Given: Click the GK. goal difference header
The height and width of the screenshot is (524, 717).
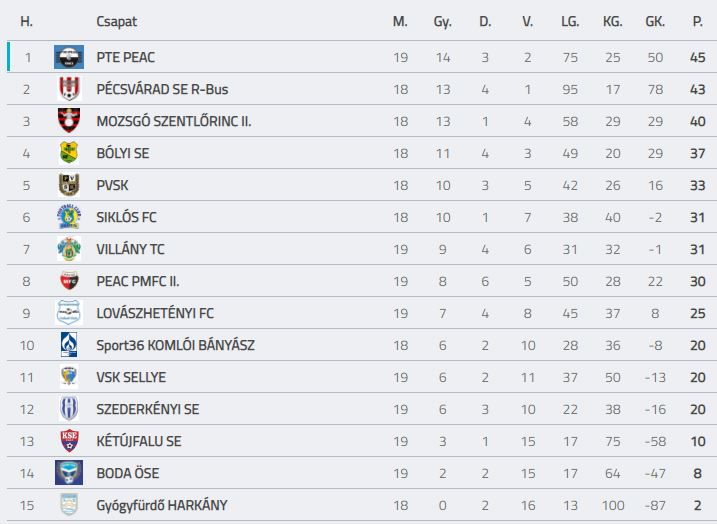Looking at the screenshot, I should (x=655, y=21).
